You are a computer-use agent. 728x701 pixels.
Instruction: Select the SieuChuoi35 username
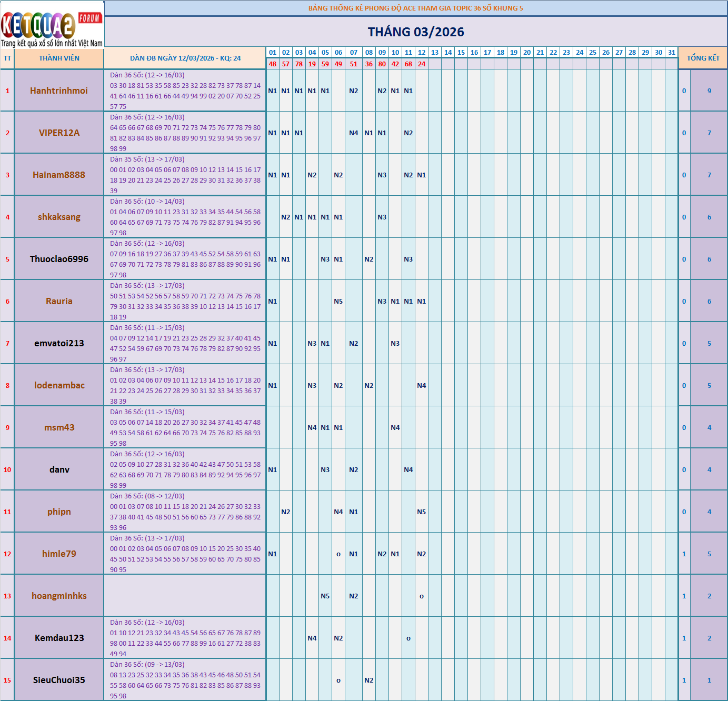[x=59, y=680]
